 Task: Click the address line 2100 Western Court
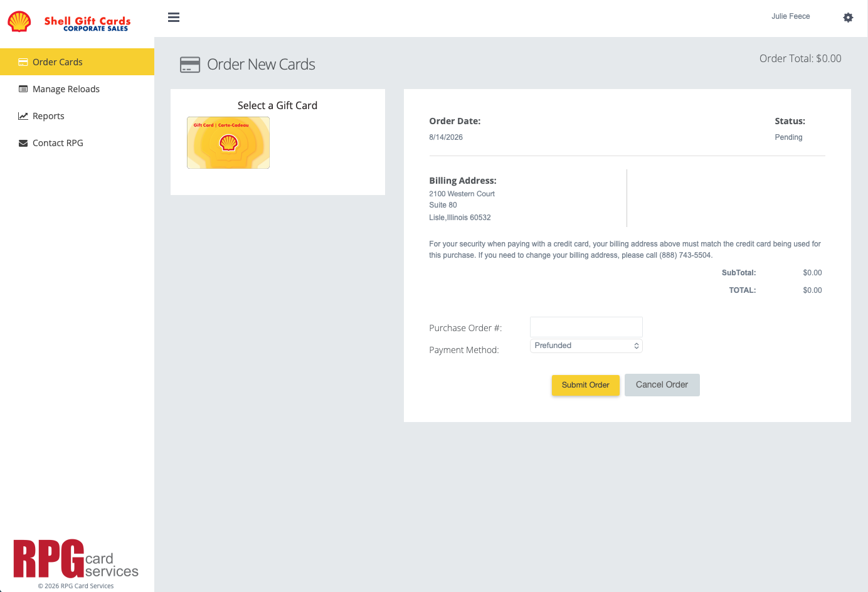coord(462,194)
